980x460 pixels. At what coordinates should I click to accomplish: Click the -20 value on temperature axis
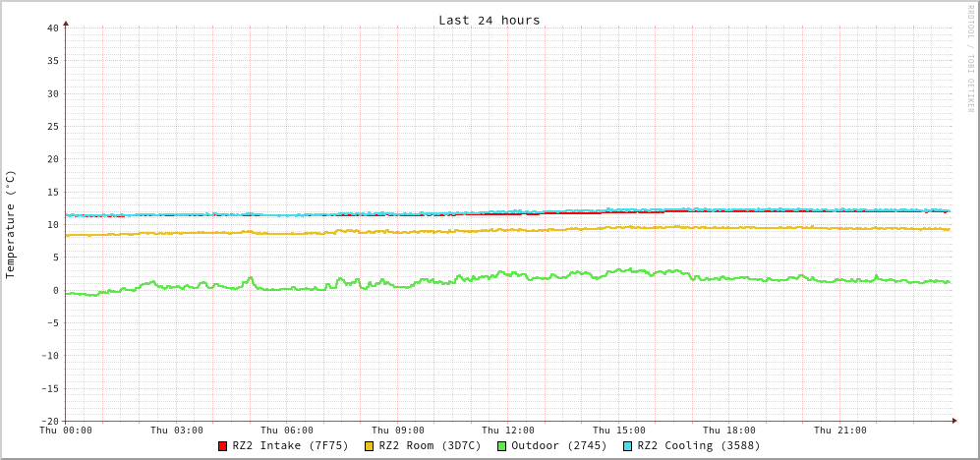(49, 422)
